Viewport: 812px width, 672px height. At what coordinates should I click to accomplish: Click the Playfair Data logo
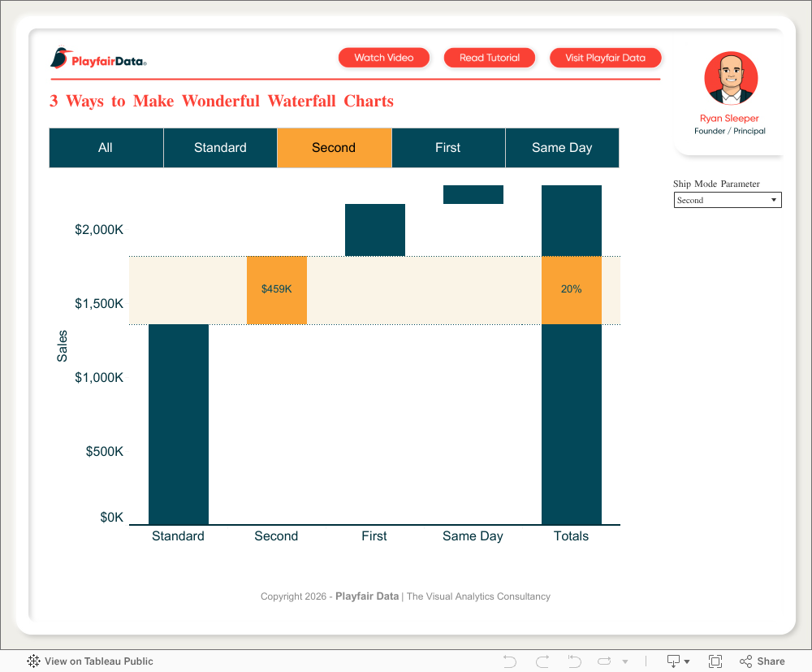tap(98, 59)
